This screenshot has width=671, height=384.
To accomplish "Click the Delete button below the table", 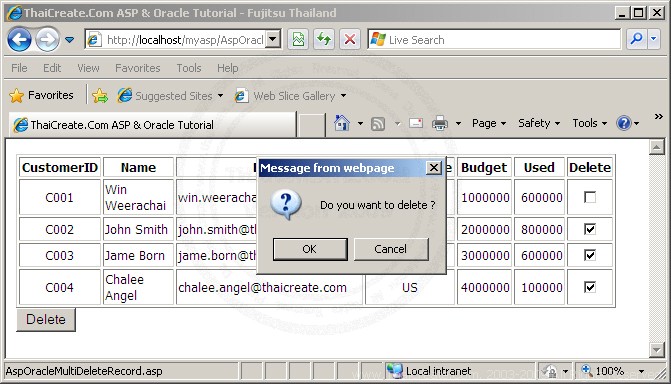I will 46,319.
